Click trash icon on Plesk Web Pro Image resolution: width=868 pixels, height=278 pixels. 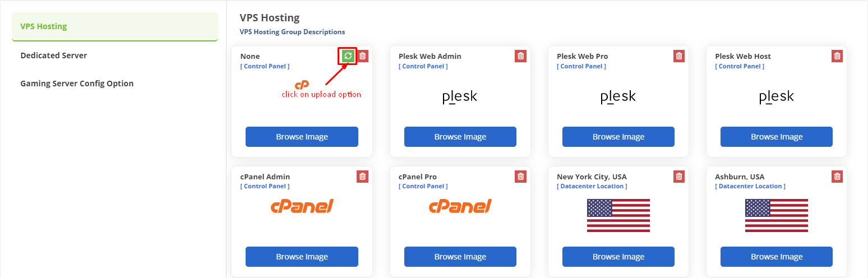pos(679,56)
